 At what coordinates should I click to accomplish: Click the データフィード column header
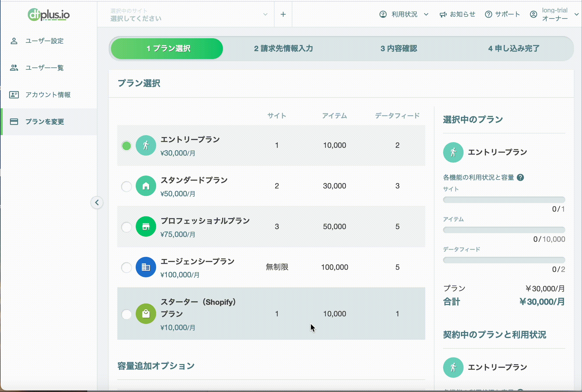(397, 116)
